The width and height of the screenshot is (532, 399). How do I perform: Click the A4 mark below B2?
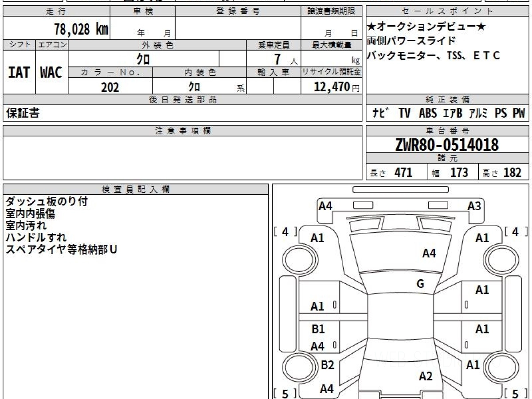(x=327, y=389)
